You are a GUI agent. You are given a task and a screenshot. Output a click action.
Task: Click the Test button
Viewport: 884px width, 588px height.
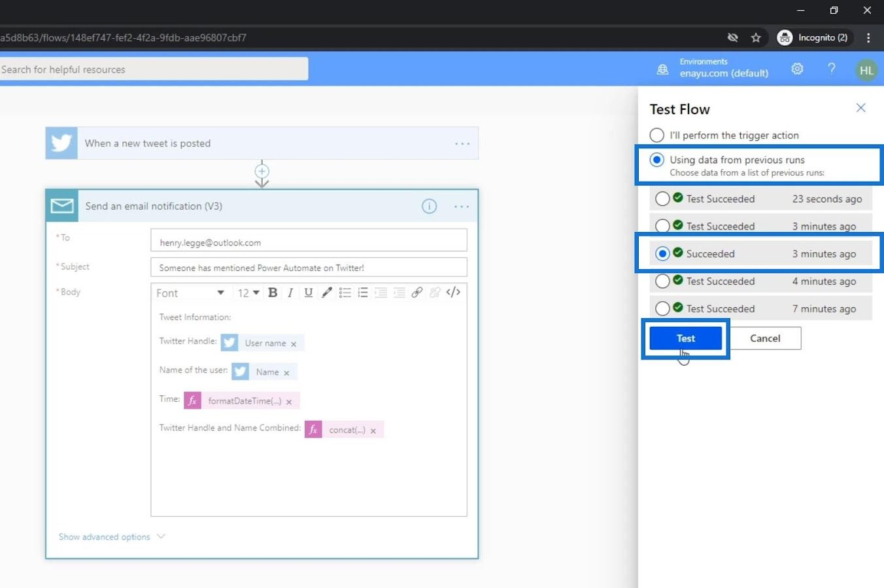click(686, 338)
